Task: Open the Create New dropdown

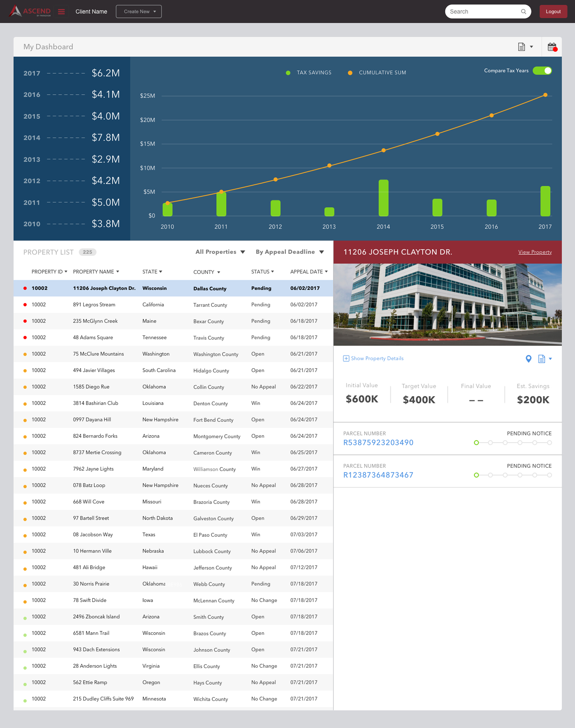Action: point(139,11)
